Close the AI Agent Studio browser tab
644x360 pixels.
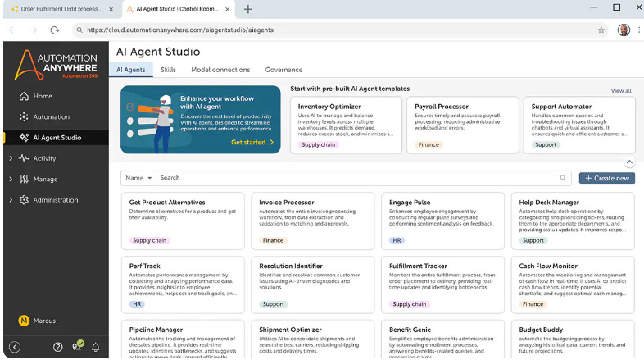(227, 9)
